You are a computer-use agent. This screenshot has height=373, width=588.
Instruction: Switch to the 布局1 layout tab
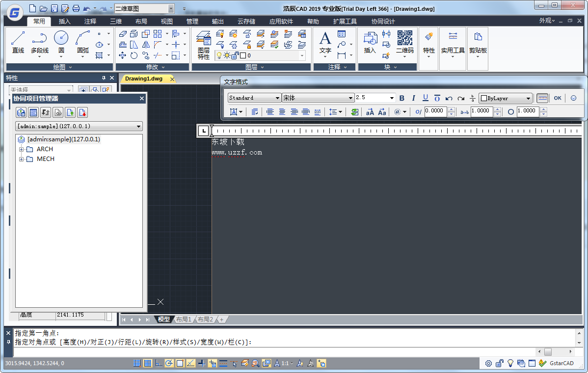pos(184,320)
